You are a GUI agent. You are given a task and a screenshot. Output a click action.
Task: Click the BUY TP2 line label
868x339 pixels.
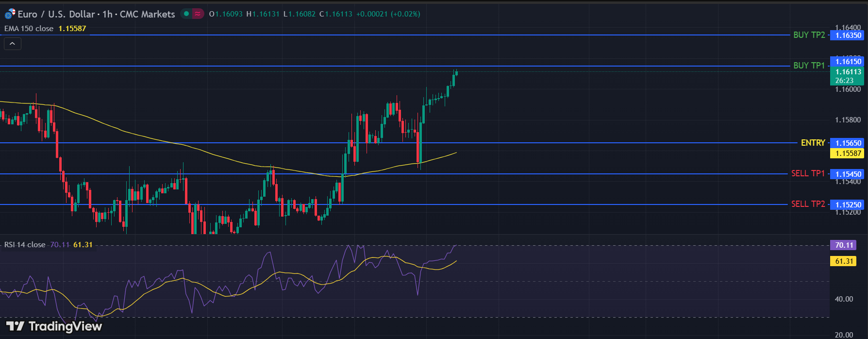pyautogui.click(x=809, y=35)
